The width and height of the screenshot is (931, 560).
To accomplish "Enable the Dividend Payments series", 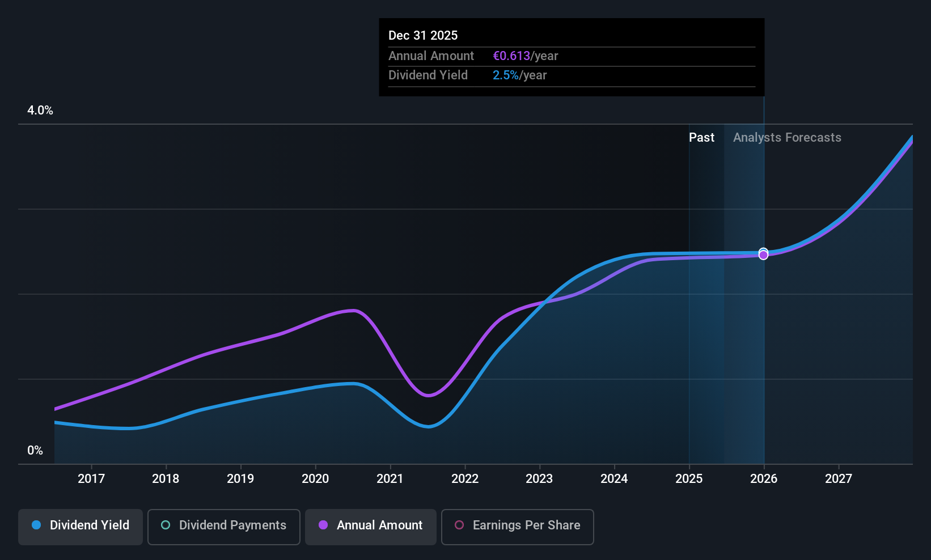I will point(224,527).
